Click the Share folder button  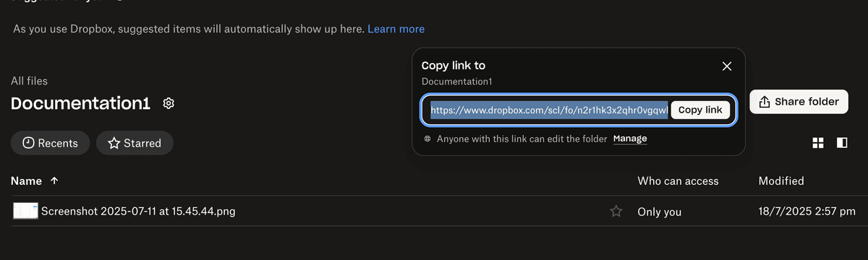coord(799,102)
